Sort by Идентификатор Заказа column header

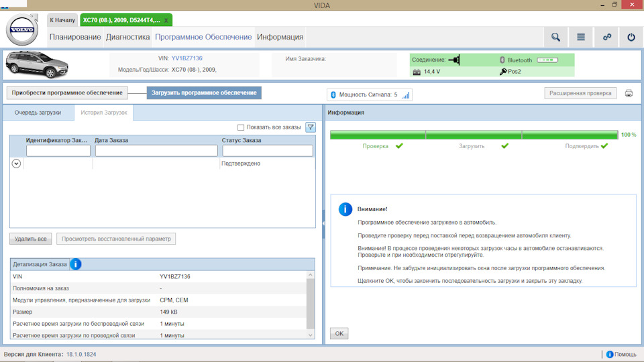tap(56, 140)
